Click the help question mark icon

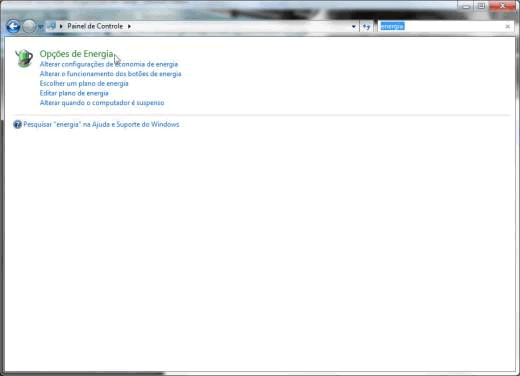click(x=17, y=124)
